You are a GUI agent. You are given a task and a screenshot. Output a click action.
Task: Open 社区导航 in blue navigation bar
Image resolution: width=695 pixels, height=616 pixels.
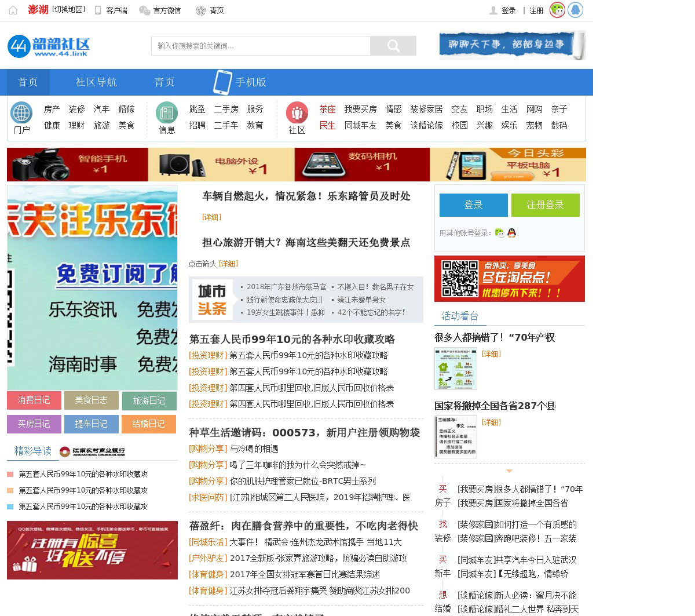tap(96, 82)
